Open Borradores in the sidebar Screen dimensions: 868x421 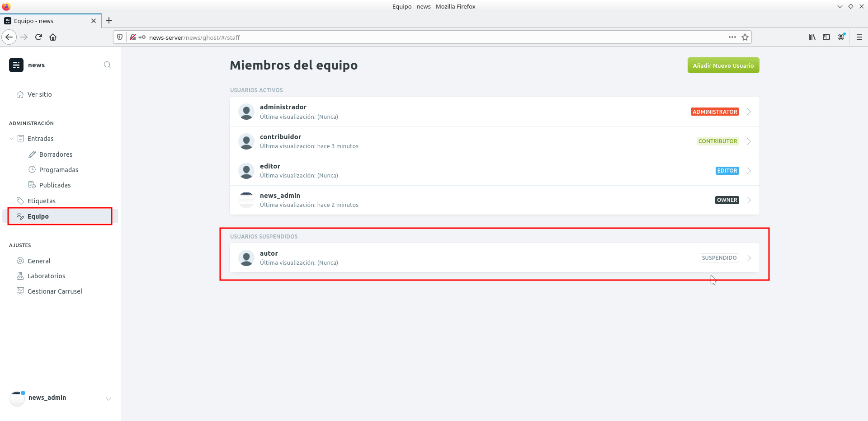click(56, 154)
